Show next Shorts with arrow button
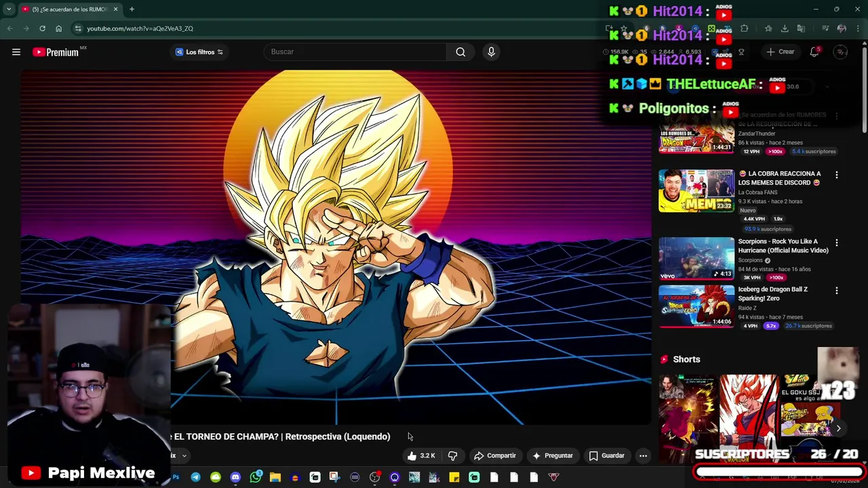The width and height of the screenshot is (868, 488). point(838,428)
